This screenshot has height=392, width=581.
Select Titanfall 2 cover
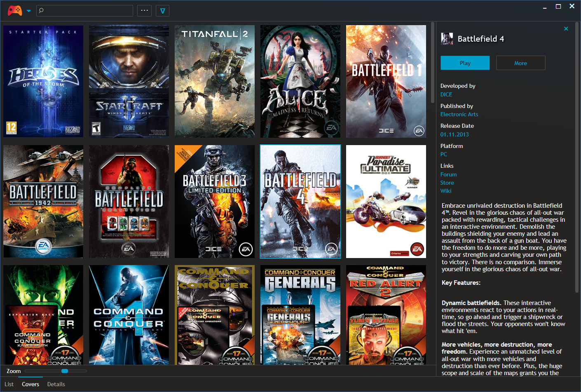point(215,82)
